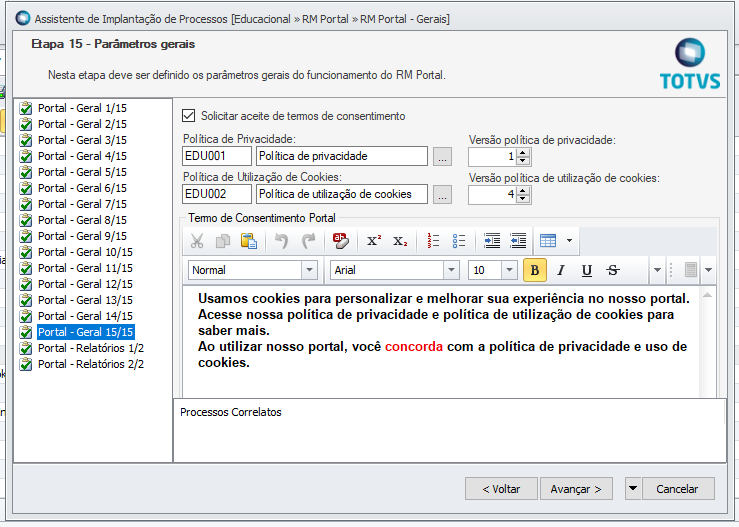739x527 pixels.
Task: Toggle Italic formatting
Action: pos(560,270)
